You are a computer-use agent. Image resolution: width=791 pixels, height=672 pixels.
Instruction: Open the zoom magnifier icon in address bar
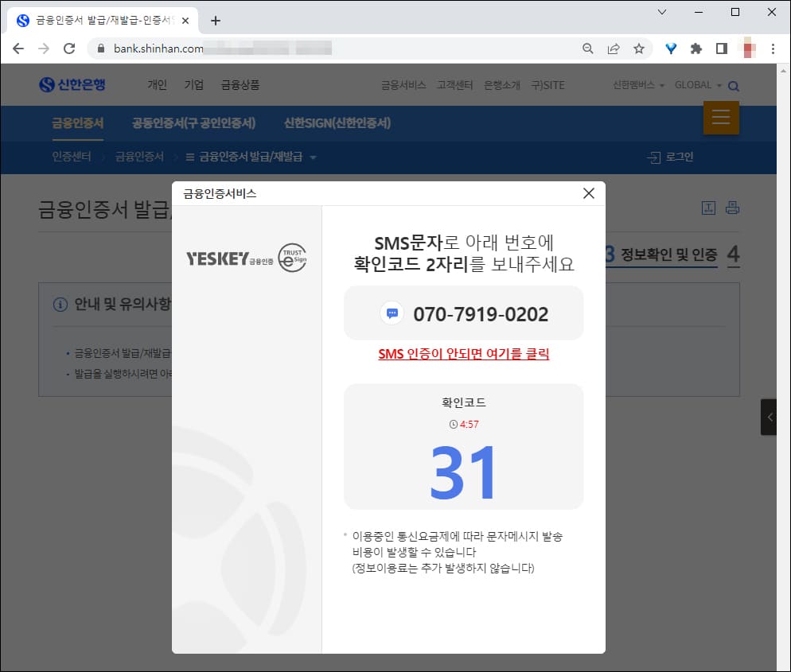coord(588,49)
